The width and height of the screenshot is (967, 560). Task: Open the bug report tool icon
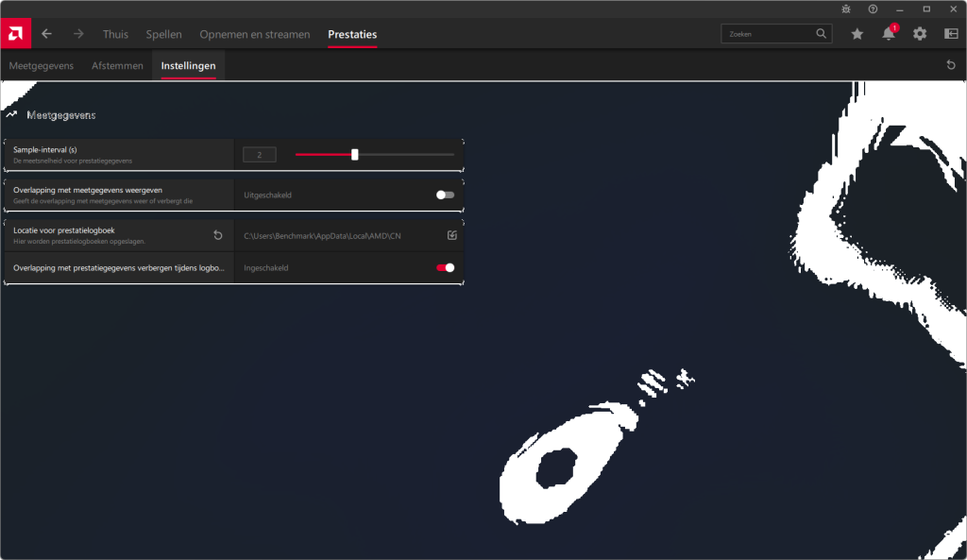[846, 8]
